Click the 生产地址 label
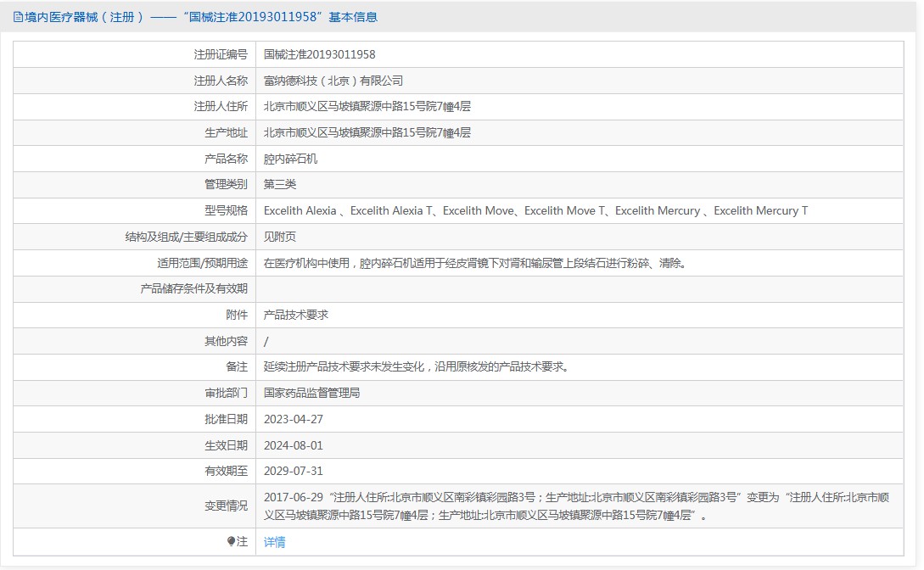This screenshot has width=924, height=570. click(x=226, y=132)
